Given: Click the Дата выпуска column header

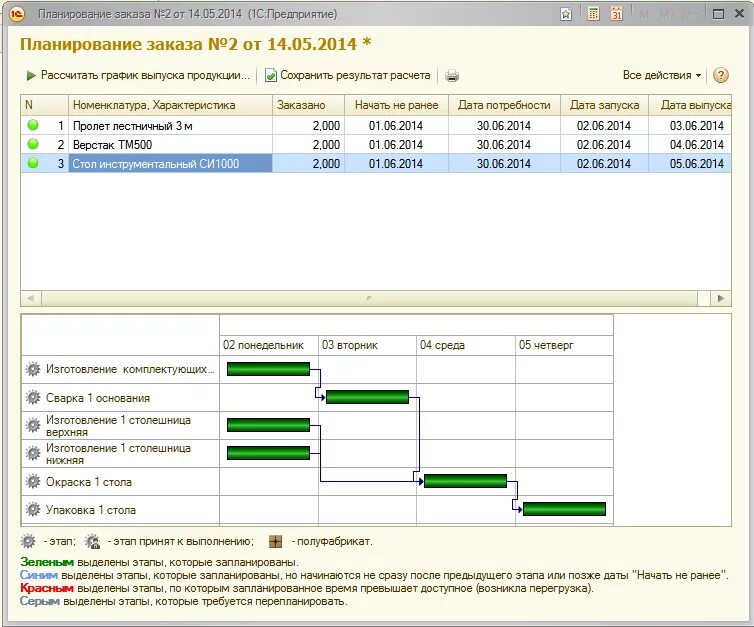Looking at the screenshot, I should click(690, 105).
